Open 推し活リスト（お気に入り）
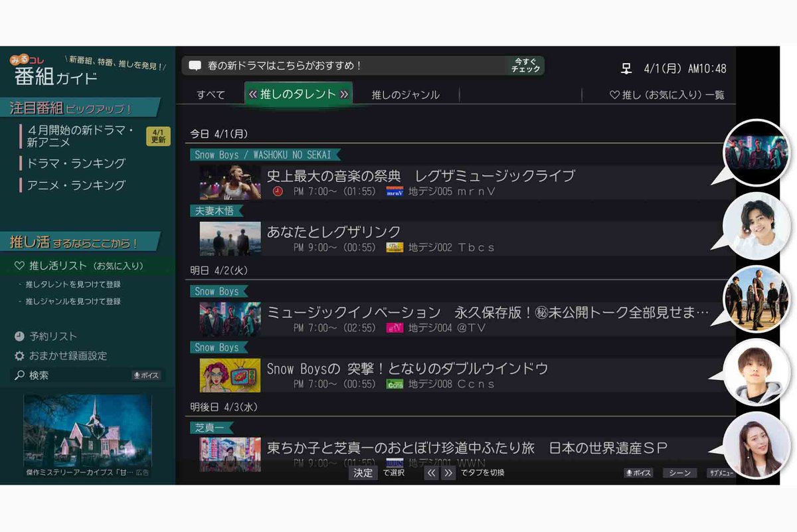This screenshot has height=532, width=797. 88,266
